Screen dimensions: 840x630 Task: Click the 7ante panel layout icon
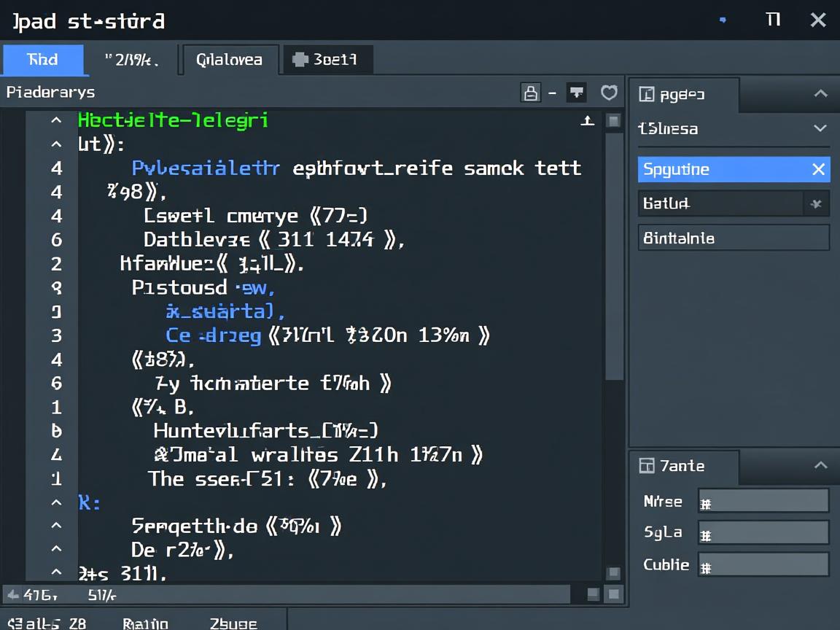[646, 466]
